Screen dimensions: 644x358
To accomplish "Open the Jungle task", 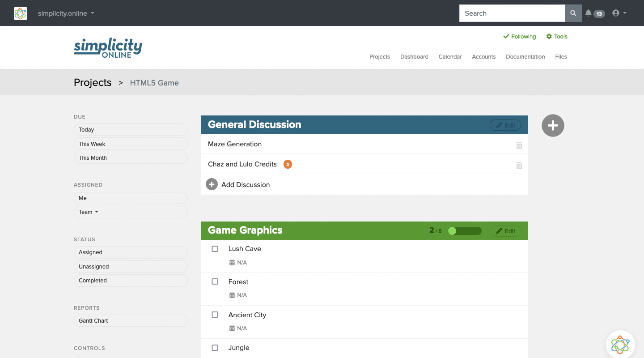I will point(239,348).
